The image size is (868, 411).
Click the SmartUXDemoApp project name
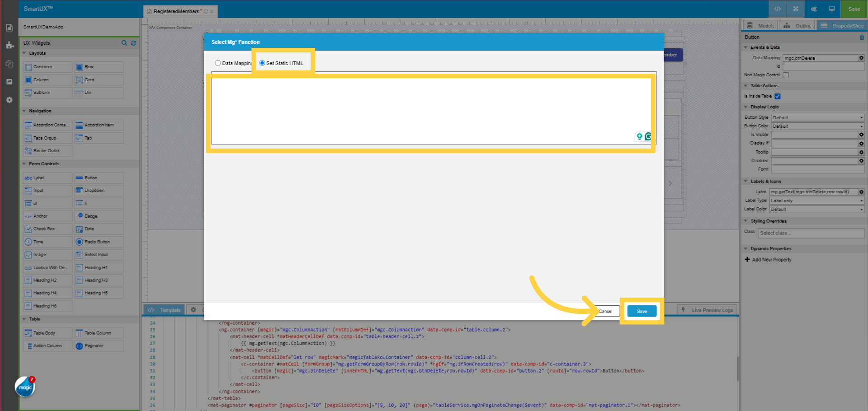point(43,27)
